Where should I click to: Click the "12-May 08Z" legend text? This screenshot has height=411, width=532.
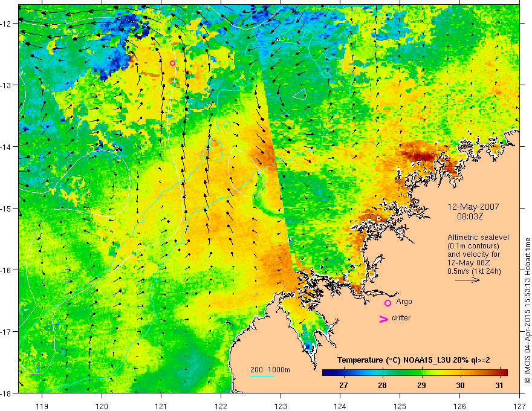[x=469, y=263]
